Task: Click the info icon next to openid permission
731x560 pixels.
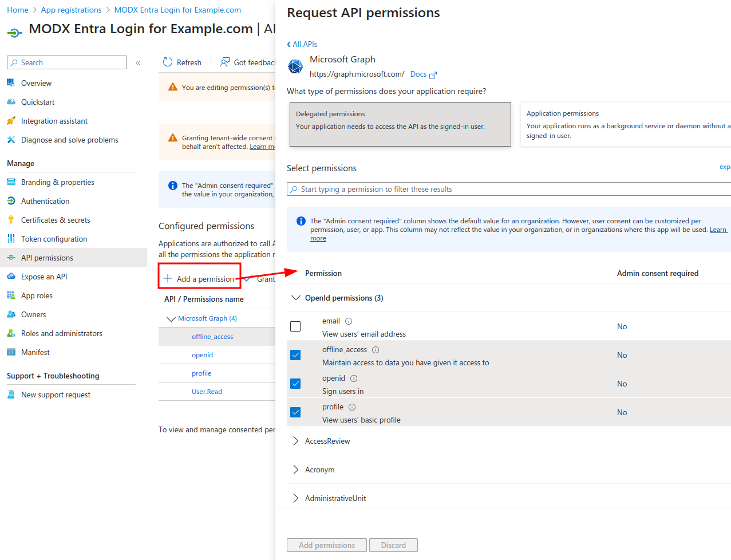Action: (x=354, y=378)
